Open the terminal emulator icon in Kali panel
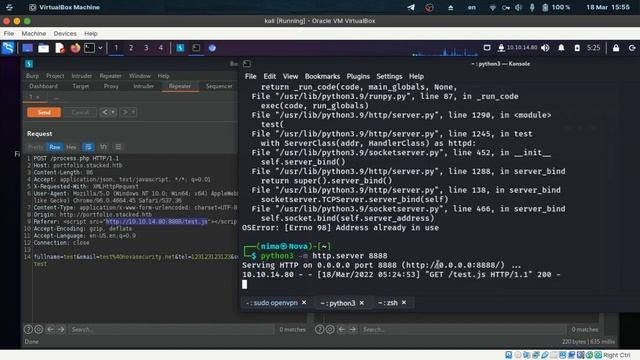Viewport: 640px width, 360px height. (89, 48)
